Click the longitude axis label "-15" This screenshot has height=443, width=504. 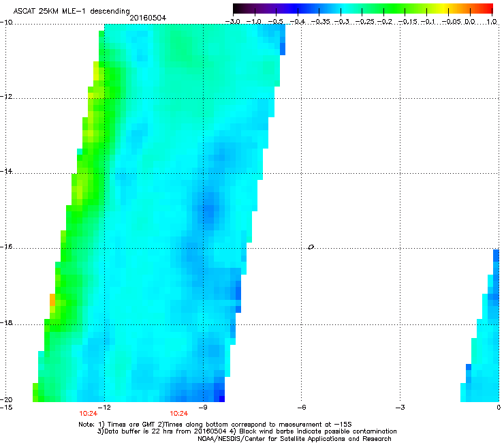[6, 408]
